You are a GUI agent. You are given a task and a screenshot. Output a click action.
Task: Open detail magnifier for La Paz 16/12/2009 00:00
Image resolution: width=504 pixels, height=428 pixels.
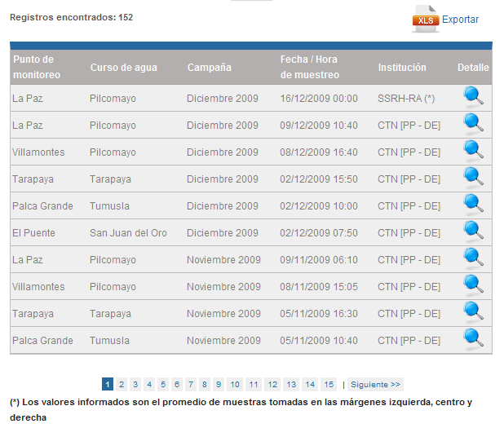473,97
